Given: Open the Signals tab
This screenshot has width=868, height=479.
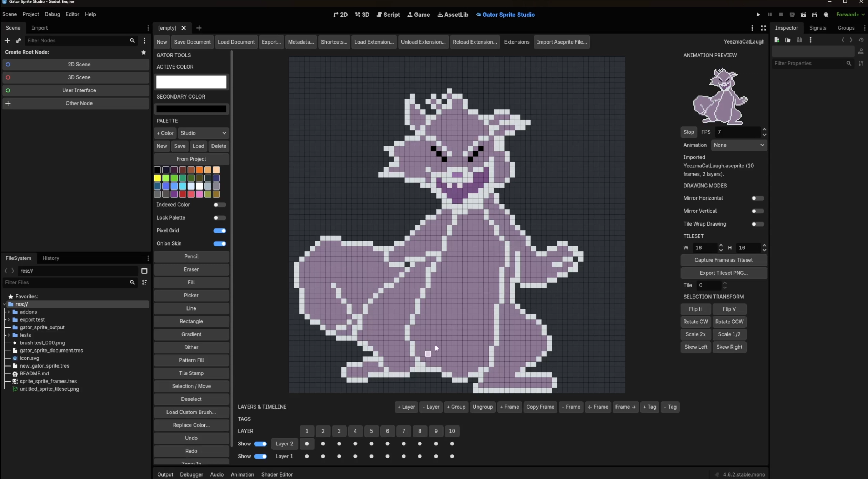Looking at the screenshot, I should point(818,28).
